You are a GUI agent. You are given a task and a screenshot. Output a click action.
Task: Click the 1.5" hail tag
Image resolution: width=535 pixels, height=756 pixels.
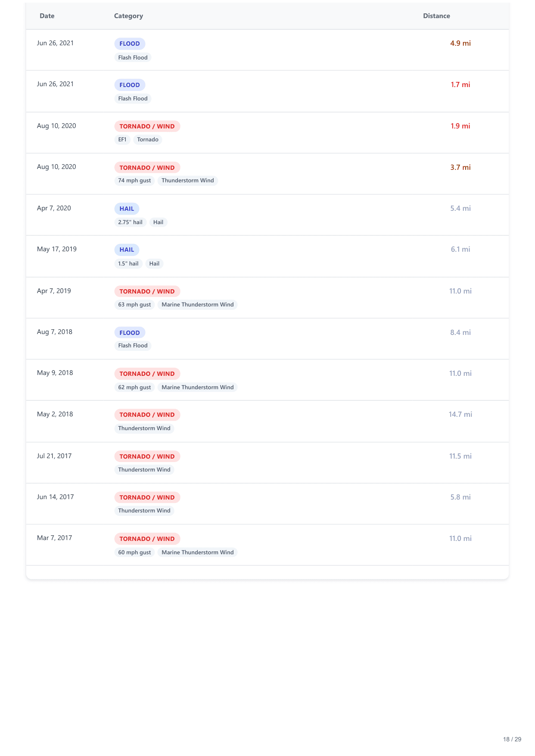pyautogui.click(x=128, y=264)
